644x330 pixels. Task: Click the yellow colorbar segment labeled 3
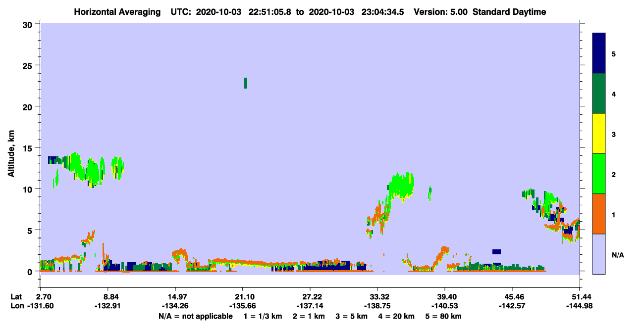599,134
